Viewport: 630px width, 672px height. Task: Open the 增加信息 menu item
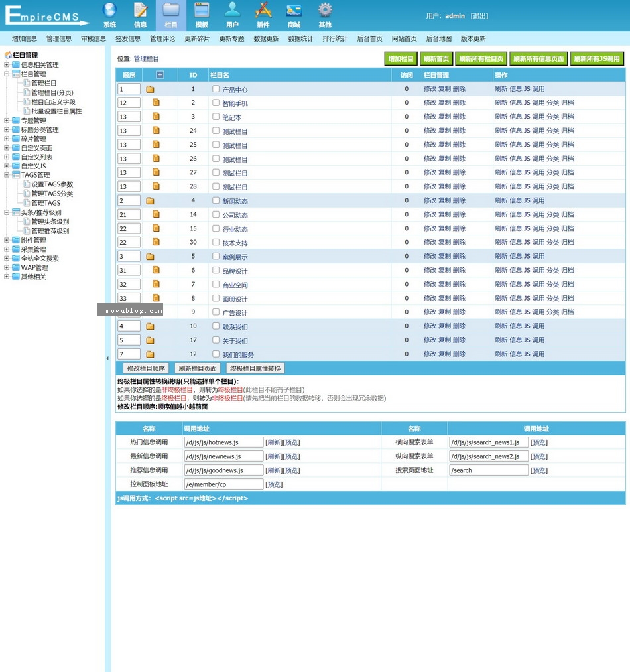[x=25, y=38]
